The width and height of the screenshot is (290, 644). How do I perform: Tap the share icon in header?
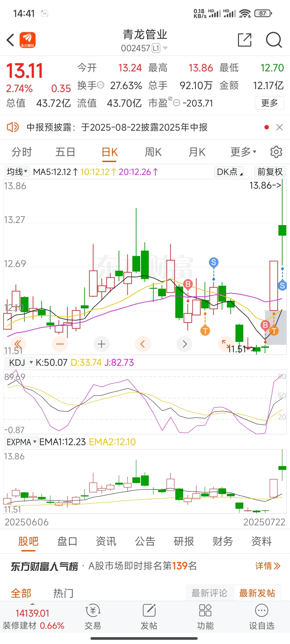[x=245, y=40]
